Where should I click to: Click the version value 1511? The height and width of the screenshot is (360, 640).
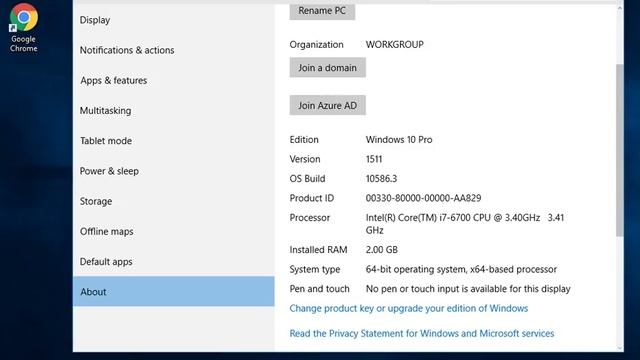click(374, 159)
